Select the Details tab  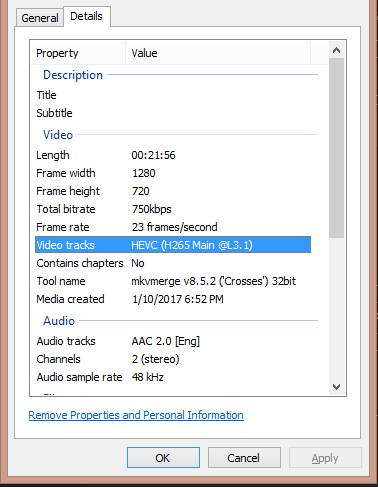click(86, 16)
